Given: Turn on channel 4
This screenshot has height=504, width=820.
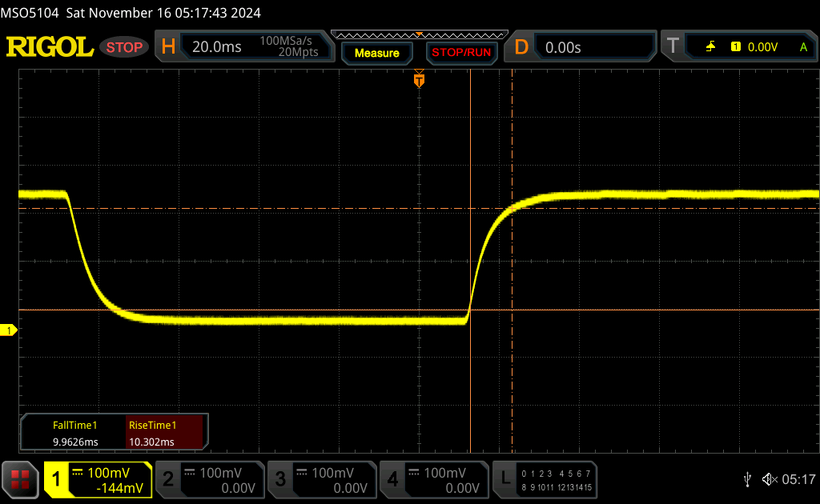Looking at the screenshot, I should click(433, 479).
